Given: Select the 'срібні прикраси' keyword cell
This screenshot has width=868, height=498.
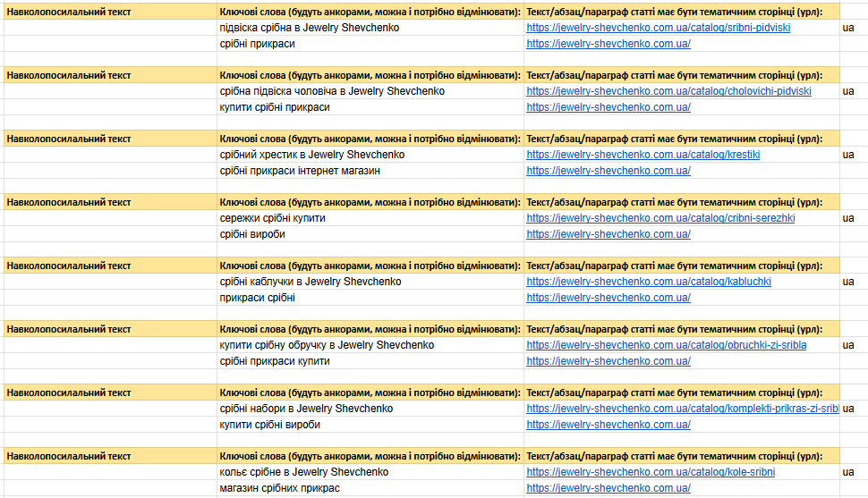Looking at the screenshot, I should (370, 44).
